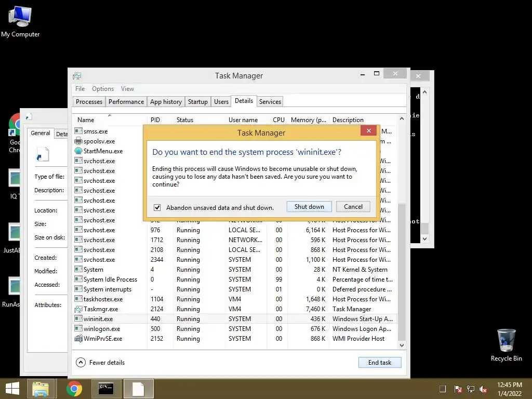Open the Options menu

tap(103, 88)
